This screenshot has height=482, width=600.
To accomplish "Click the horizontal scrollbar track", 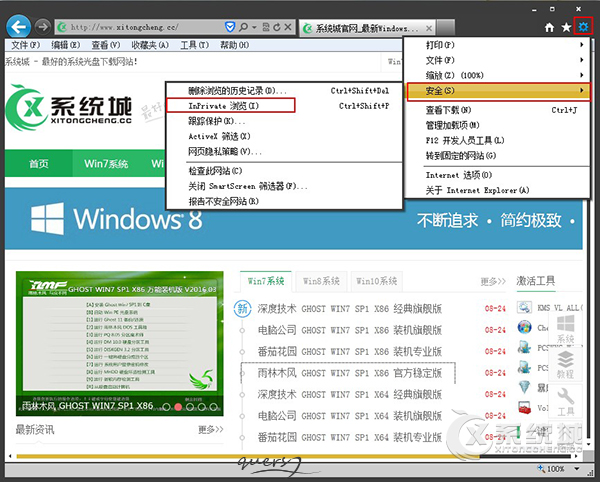I will click(x=294, y=456).
